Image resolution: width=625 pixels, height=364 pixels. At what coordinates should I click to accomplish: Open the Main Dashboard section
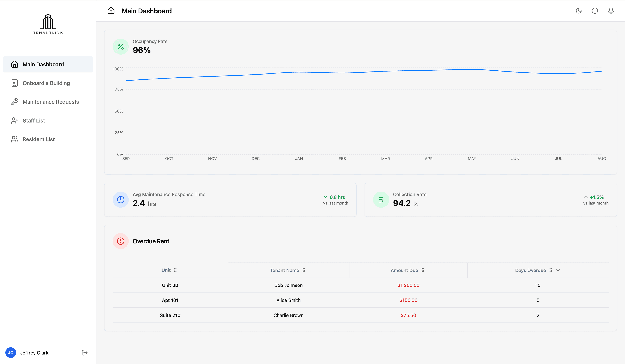[x=43, y=64]
